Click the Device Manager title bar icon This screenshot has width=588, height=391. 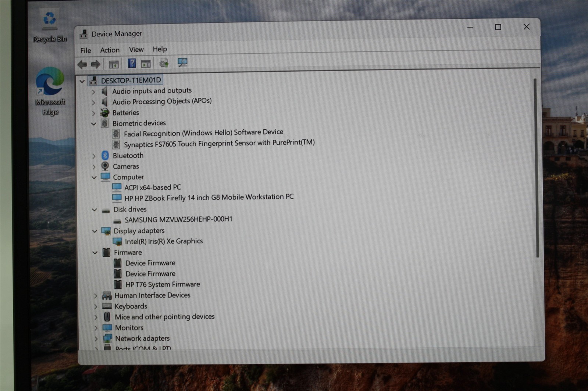point(83,34)
